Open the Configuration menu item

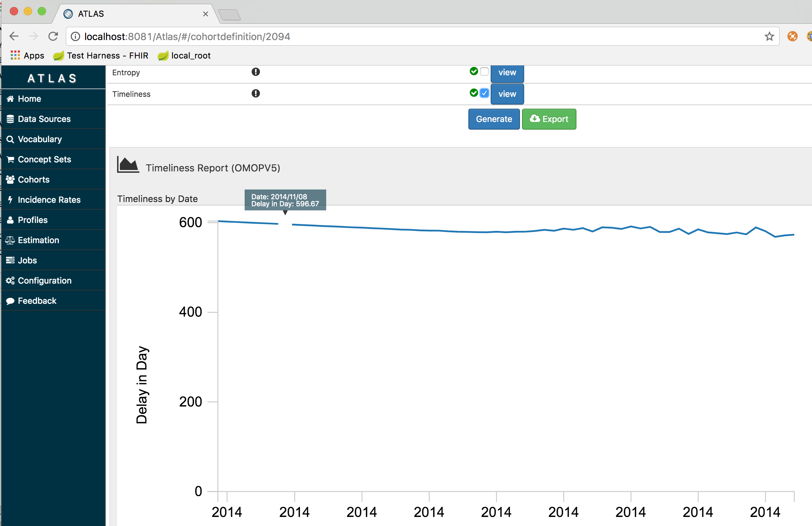click(44, 280)
